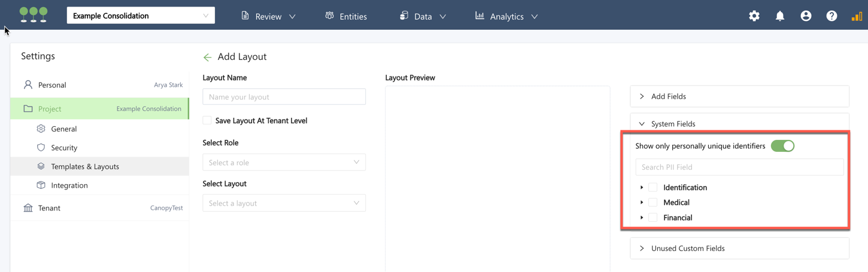The width and height of the screenshot is (868, 272).
Task: Tick the Identification checkbox
Action: click(x=653, y=188)
